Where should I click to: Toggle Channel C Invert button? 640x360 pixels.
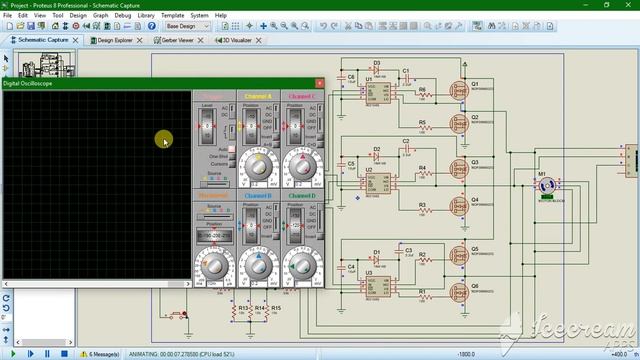click(x=320, y=137)
